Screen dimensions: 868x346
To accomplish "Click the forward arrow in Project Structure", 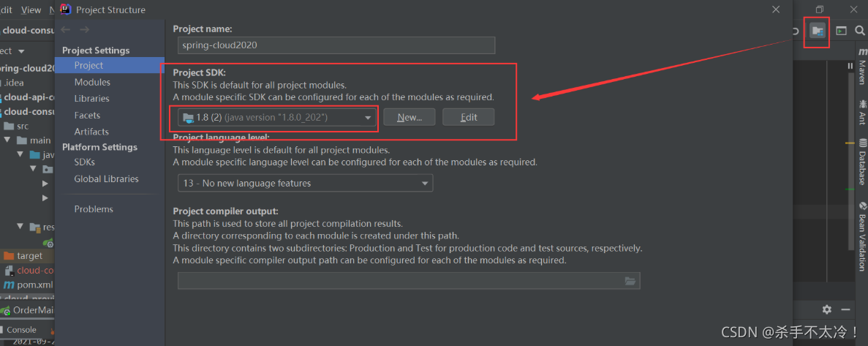I will tap(84, 29).
